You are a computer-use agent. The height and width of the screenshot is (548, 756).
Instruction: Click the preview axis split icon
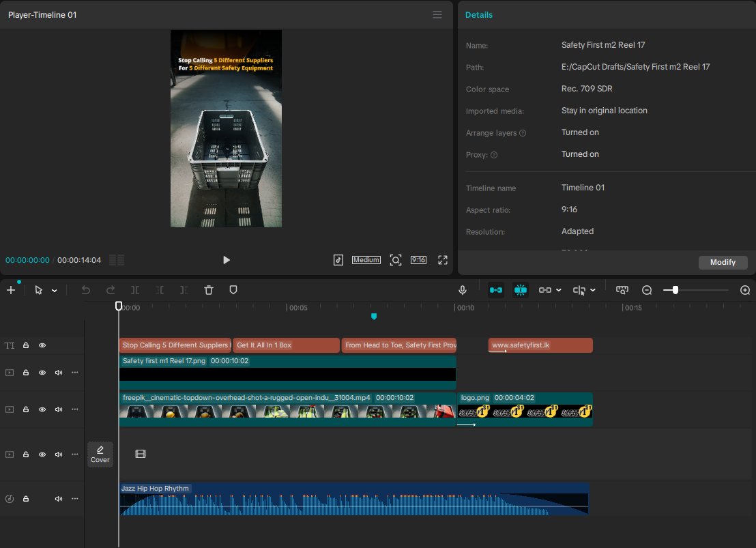(x=579, y=290)
